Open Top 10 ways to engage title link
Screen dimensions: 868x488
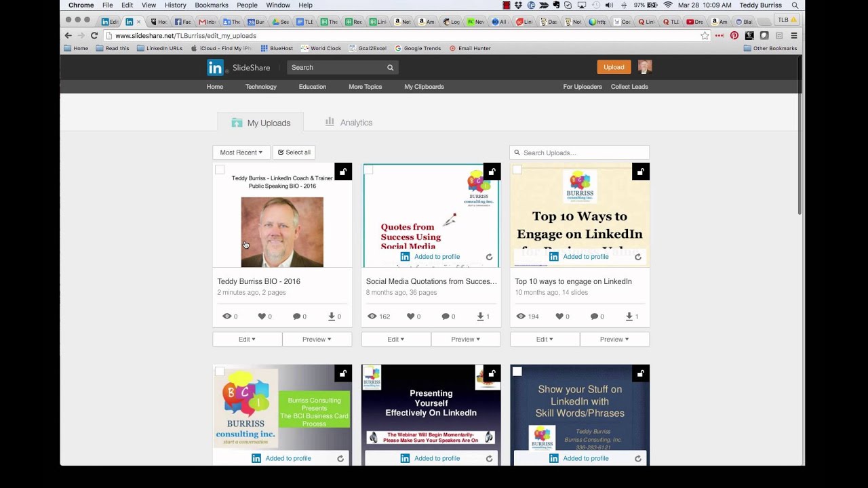573,281
